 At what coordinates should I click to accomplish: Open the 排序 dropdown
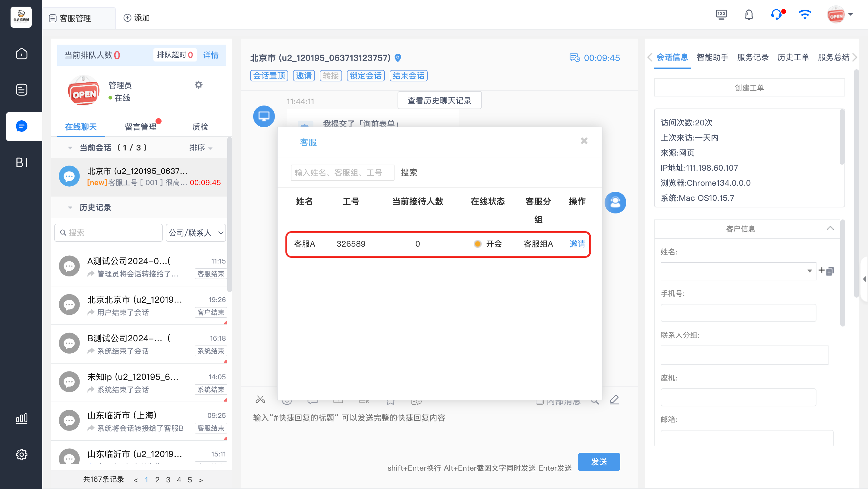(x=200, y=148)
